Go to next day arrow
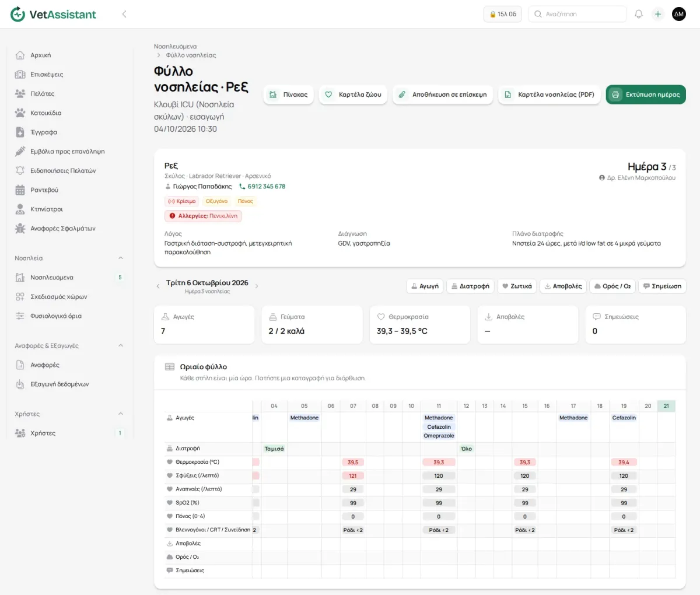The image size is (700, 595). coord(257,286)
